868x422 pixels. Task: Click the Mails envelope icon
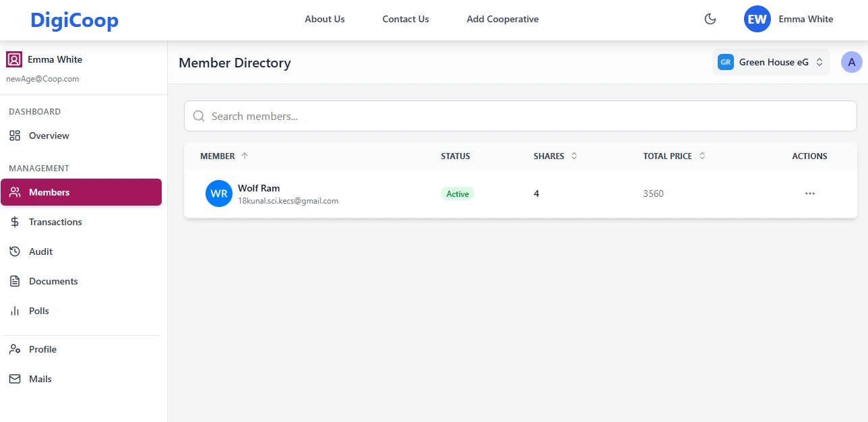(x=15, y=379)
